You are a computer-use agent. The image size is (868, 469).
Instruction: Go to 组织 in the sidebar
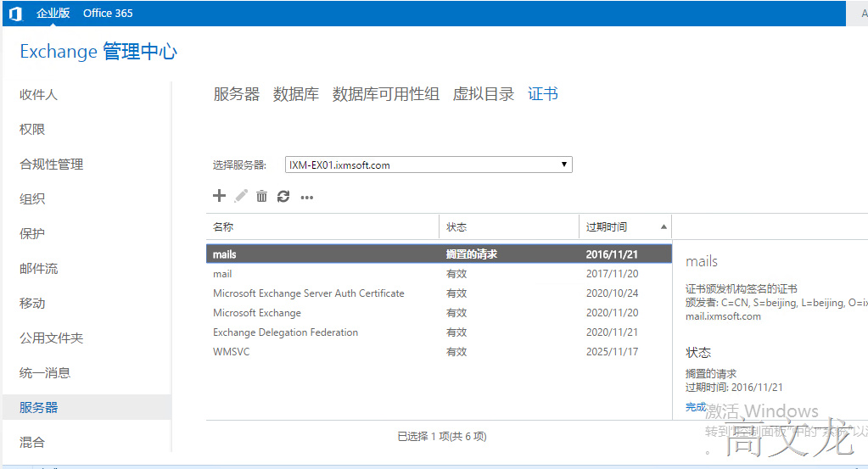tap(32, 199)
